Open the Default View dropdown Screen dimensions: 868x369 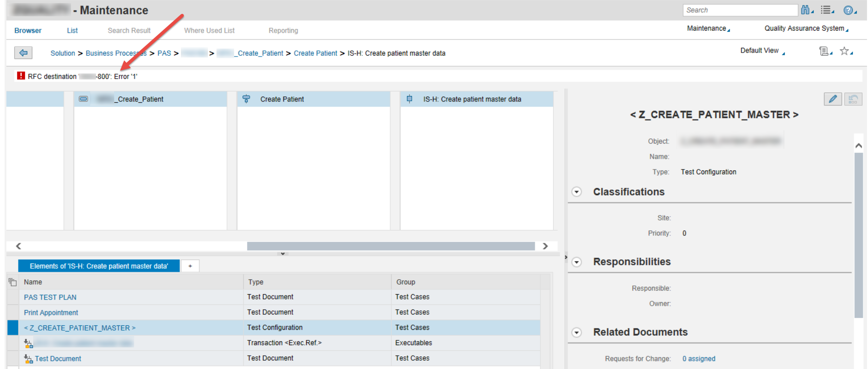pyautogui.click(x=762, y=51)
